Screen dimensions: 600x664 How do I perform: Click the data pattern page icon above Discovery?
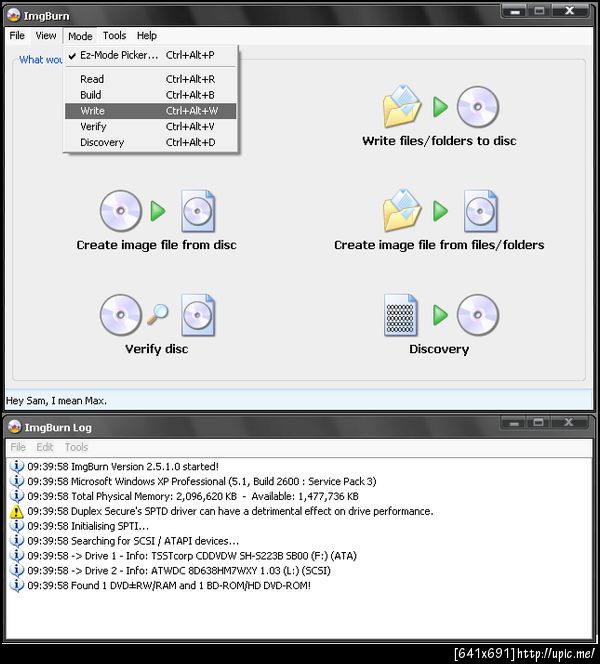point(401,315)
